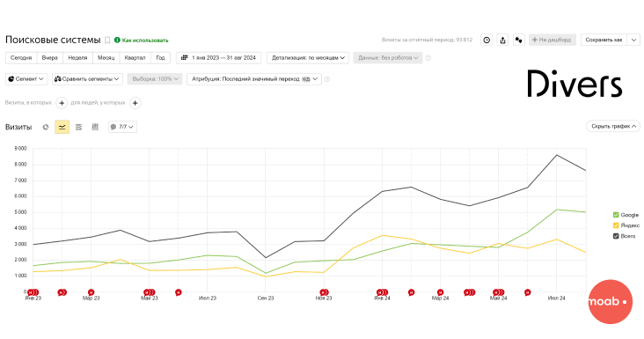Switch chart to pie view

click(x=46, y=127)
